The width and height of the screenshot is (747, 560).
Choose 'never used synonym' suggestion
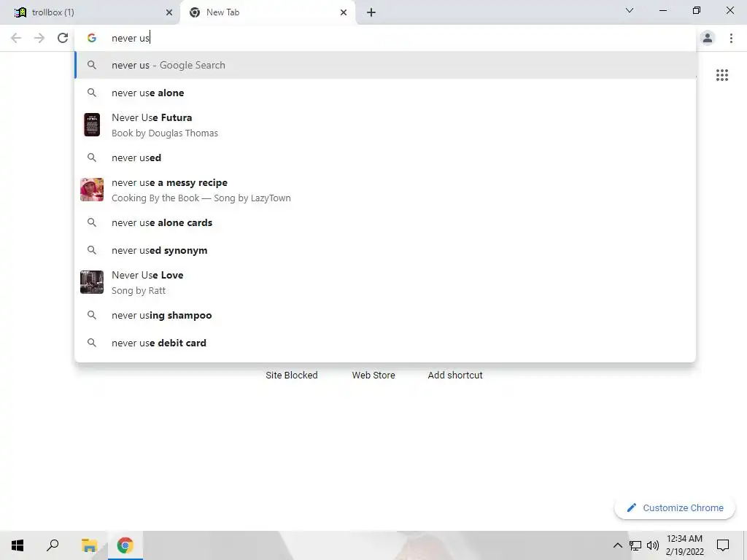[385, 251]
